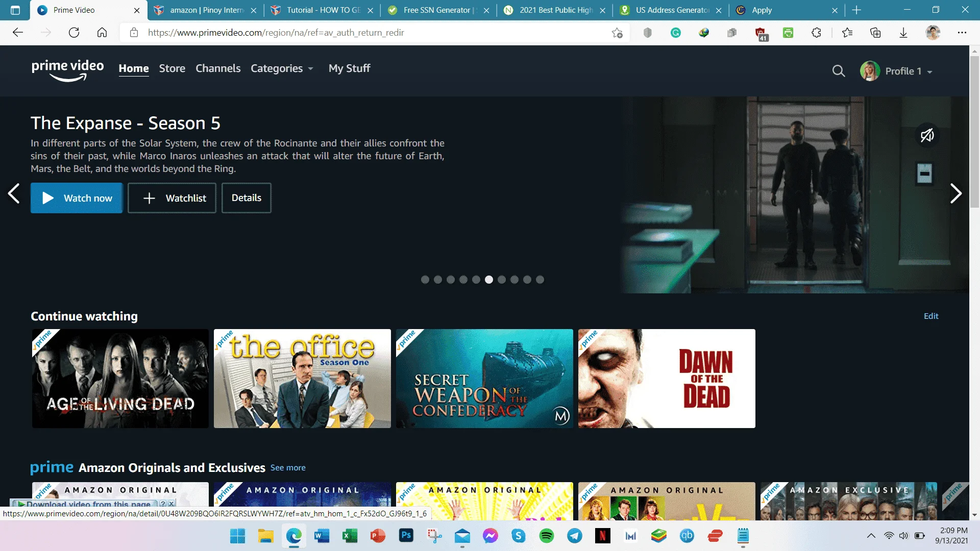Open the Grammarly extension icon
The width and height of the screenshot is (980, 551).
pyautogui.click(x=676, y=33)
